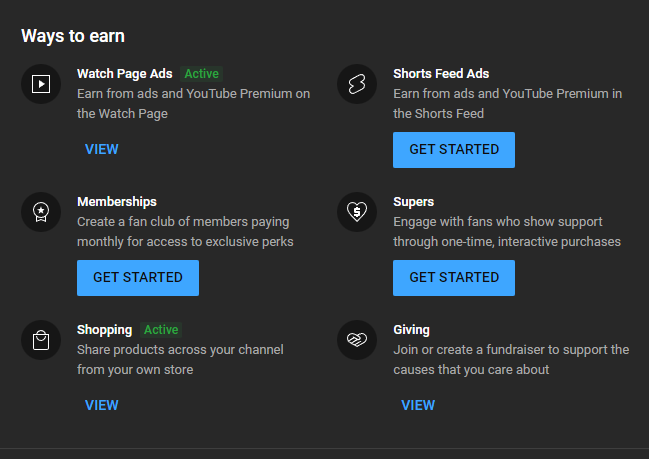Viewport: 649px width, 459px height.
Task: Open VIEW under Shopping
Action: (x=102, y=405)
